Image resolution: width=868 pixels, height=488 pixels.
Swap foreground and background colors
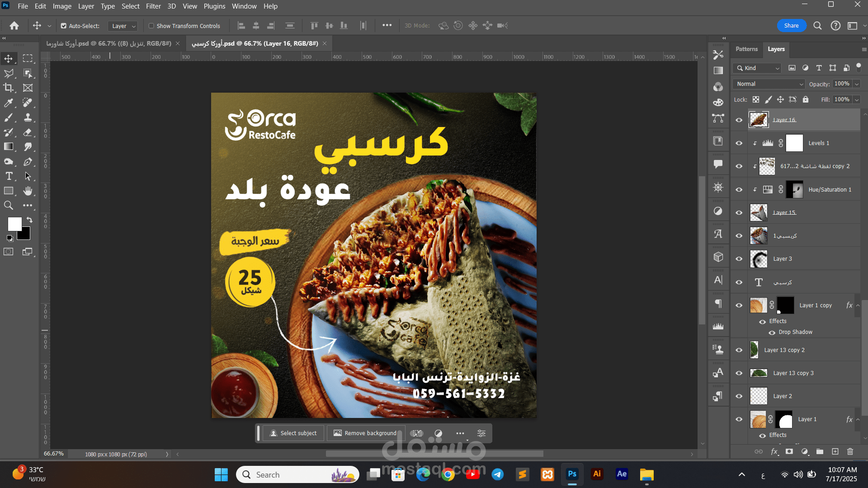(x=29, y=220)
